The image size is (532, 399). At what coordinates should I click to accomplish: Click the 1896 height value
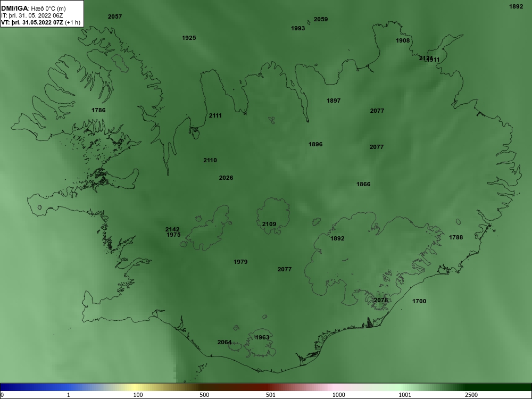tap(315, 145)
